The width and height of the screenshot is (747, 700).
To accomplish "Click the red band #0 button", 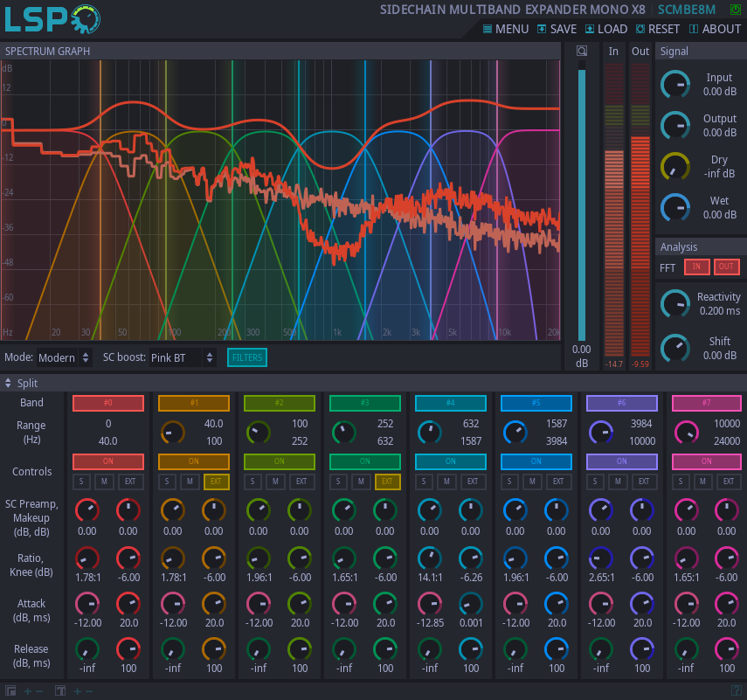I will (108, 403).
